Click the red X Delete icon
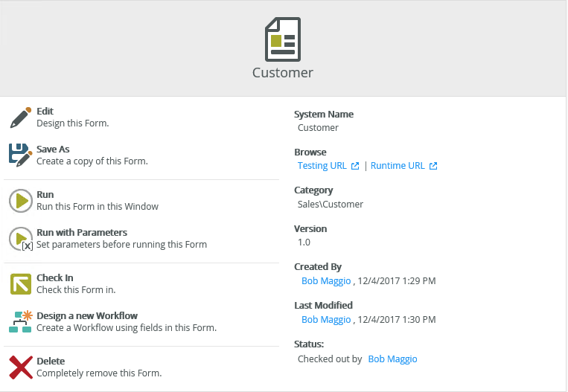The width and height of the screenshot is (568, 392). click(20, 367)
